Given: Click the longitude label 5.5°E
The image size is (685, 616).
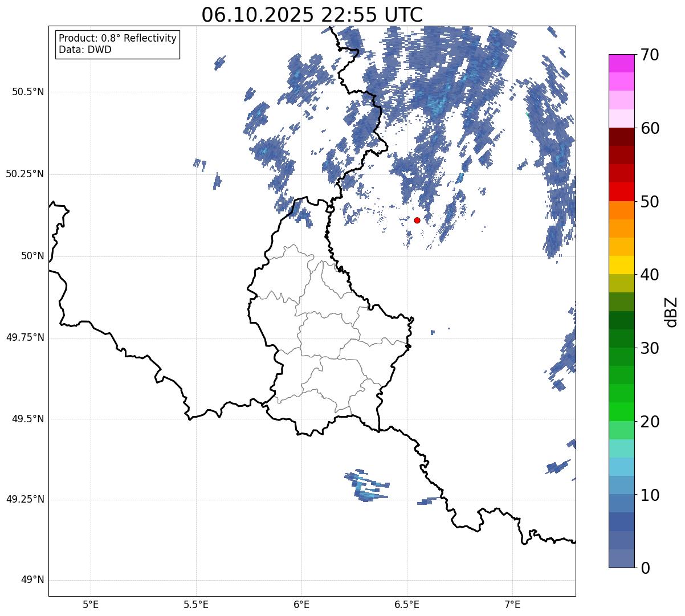Looking at the screenshot, I should click(x=196, y=604).
